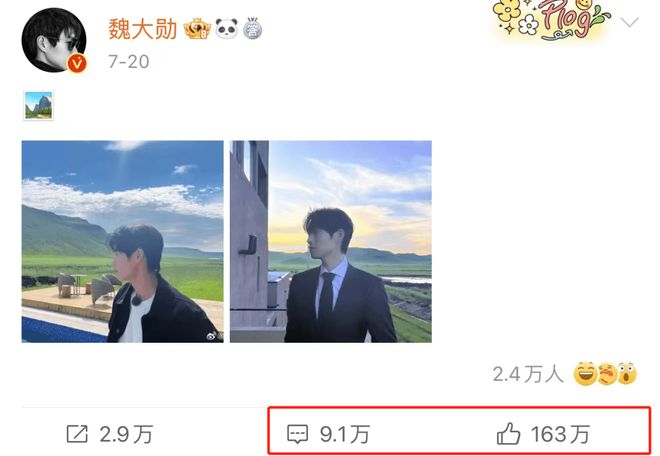Open the pool-side photo thumbnail

[x=122, y=241]
